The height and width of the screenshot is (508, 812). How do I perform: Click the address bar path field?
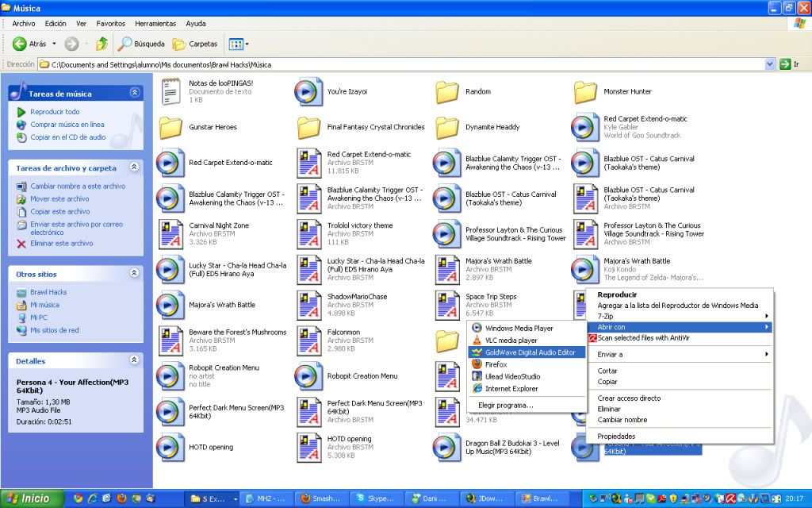[396, 64]
